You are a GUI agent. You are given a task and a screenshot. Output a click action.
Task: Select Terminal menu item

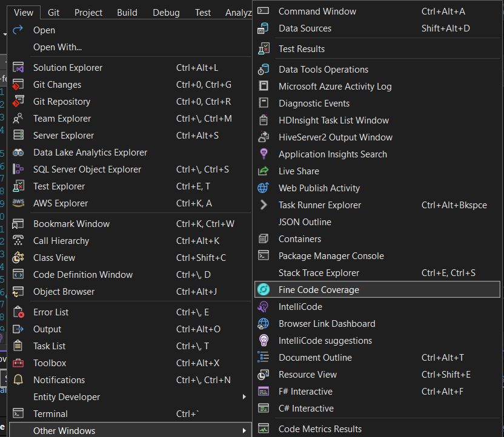pos(130,413)
